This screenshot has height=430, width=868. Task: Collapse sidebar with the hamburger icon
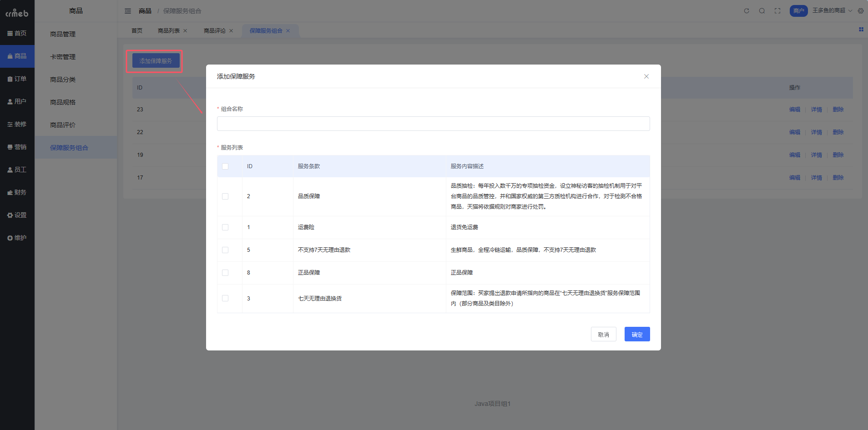point(128,11)
